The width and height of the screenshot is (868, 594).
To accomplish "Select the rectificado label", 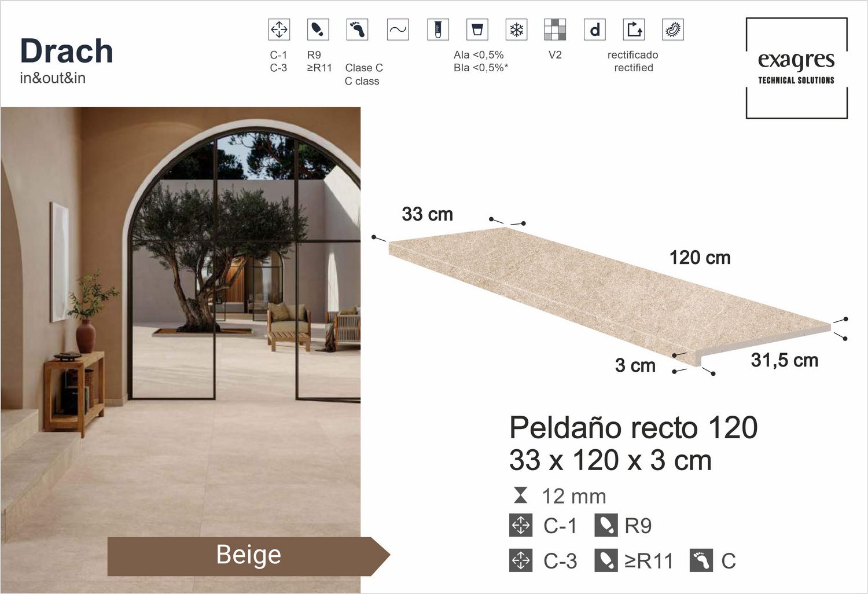I will 633,55.
